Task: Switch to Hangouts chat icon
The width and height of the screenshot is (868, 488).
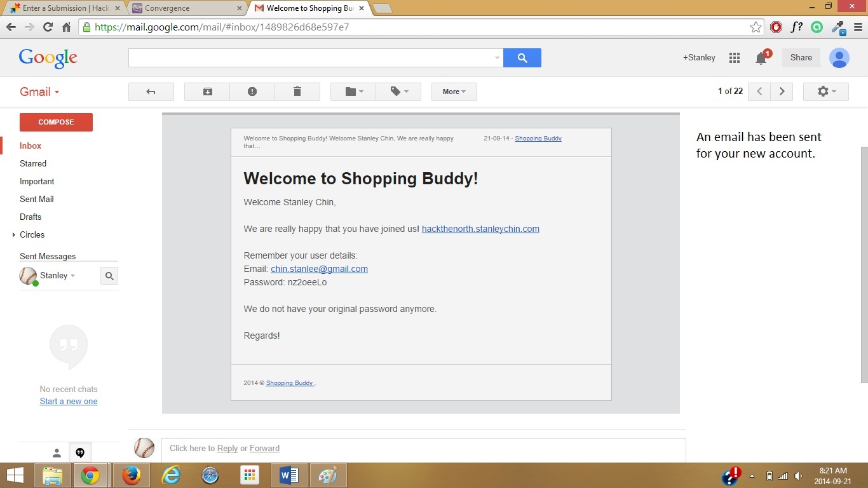Action: coord(80,453)
